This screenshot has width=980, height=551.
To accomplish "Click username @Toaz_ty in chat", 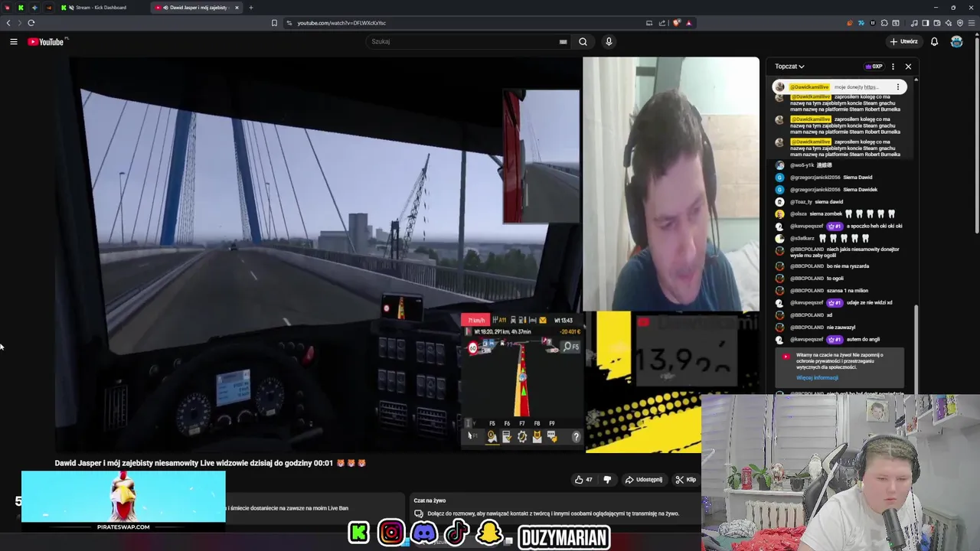I will pos(801,202).
